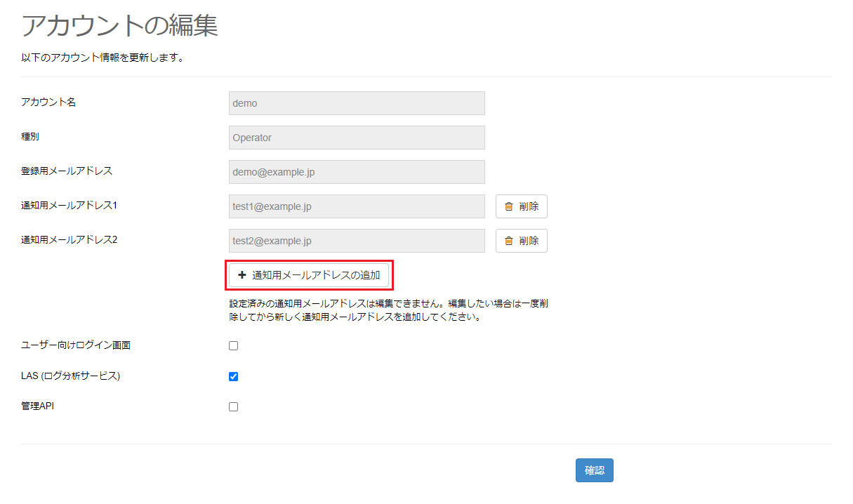Image resolution: width=853 pixels, height=504 pixels.
Task: Click the 管理API label text
Action: coord(37,405)
